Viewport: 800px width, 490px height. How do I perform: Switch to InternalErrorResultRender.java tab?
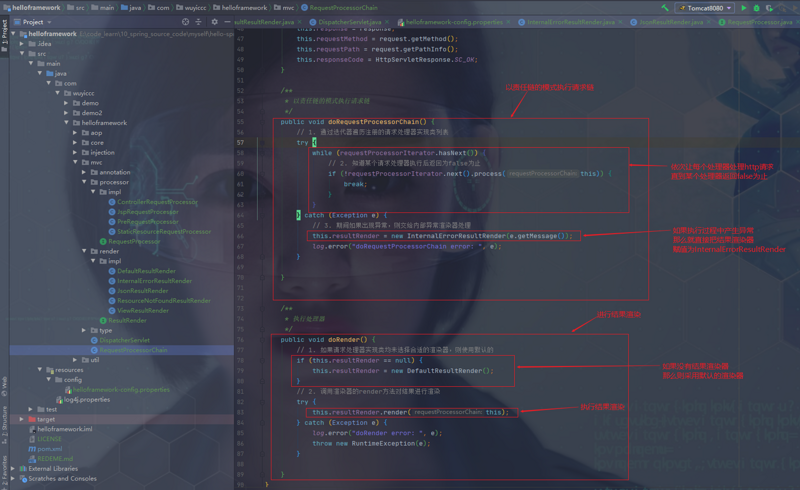coord(571,21)
